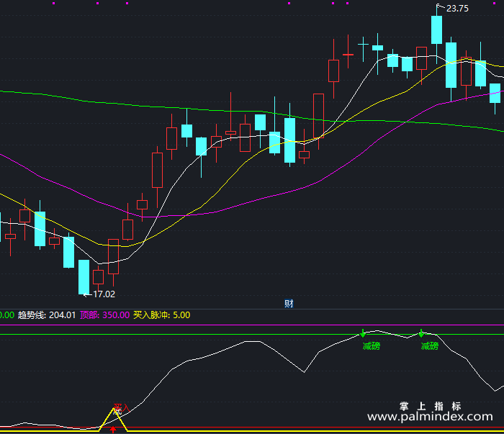Click the red 买入 buy signal label
Image resolution: width=504 pixels, height=434 pixels.
pyautogui.click(x=122, y=408)
